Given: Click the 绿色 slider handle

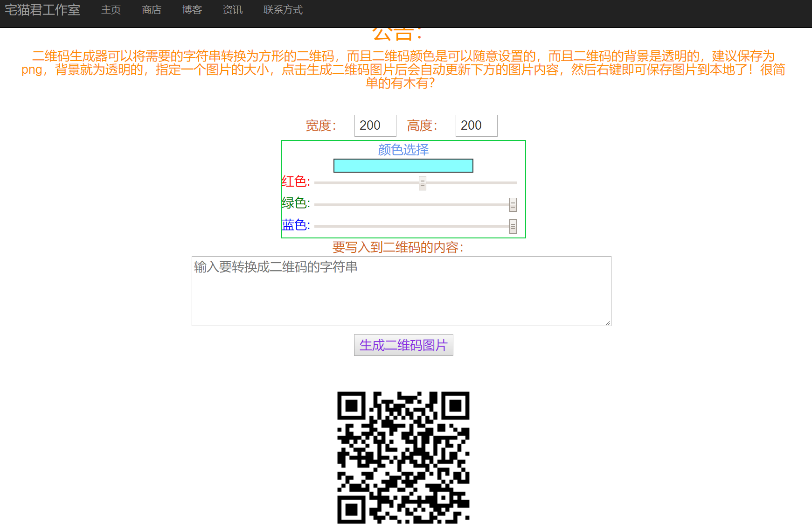Looking at the screenshot, I should (513, 204).
